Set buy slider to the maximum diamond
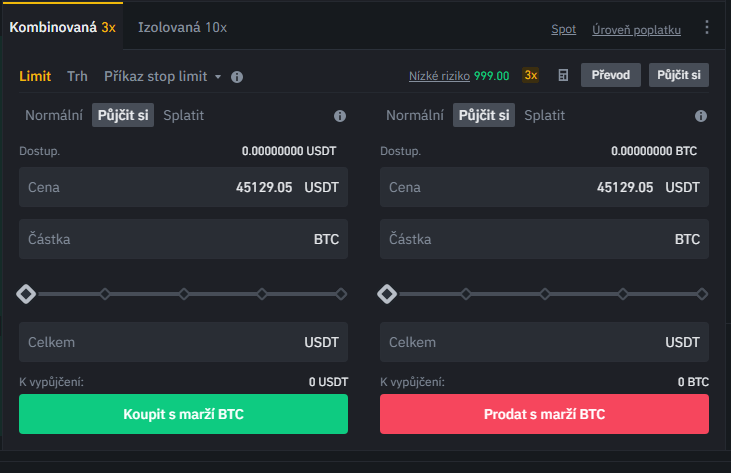 click(341, 294)
